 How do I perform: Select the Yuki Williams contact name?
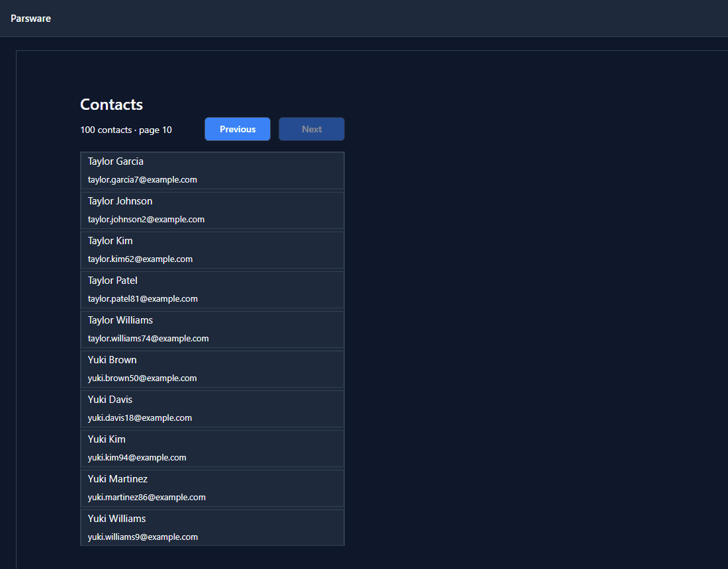click(x=117, y=519)
